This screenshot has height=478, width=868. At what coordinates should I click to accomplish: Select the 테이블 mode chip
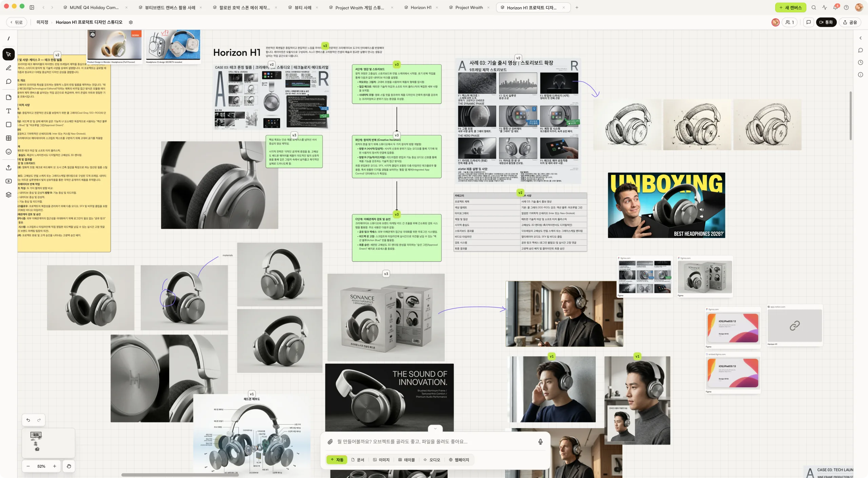click(x=406, y=460)
